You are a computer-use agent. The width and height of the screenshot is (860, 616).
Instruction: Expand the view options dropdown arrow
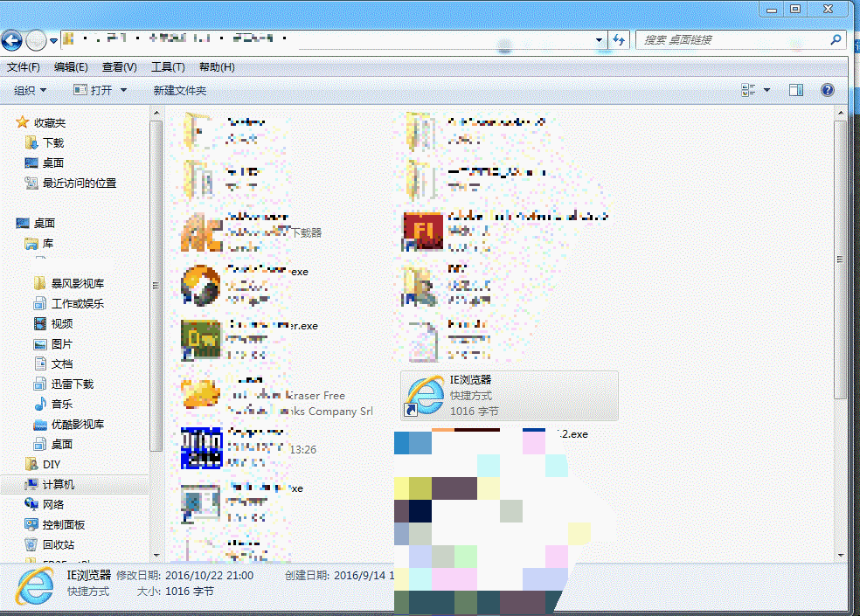[x=766, y=90]
